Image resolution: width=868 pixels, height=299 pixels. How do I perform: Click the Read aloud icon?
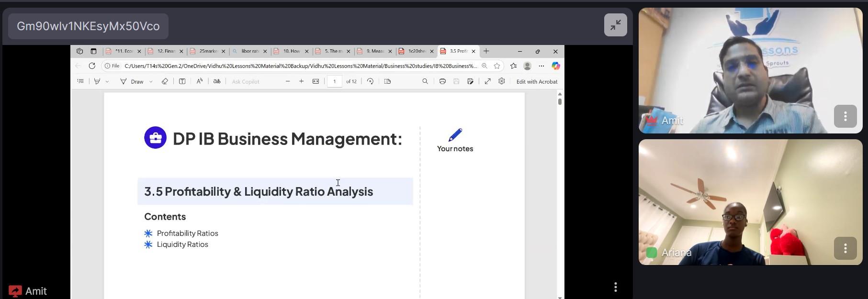point(200,81)
